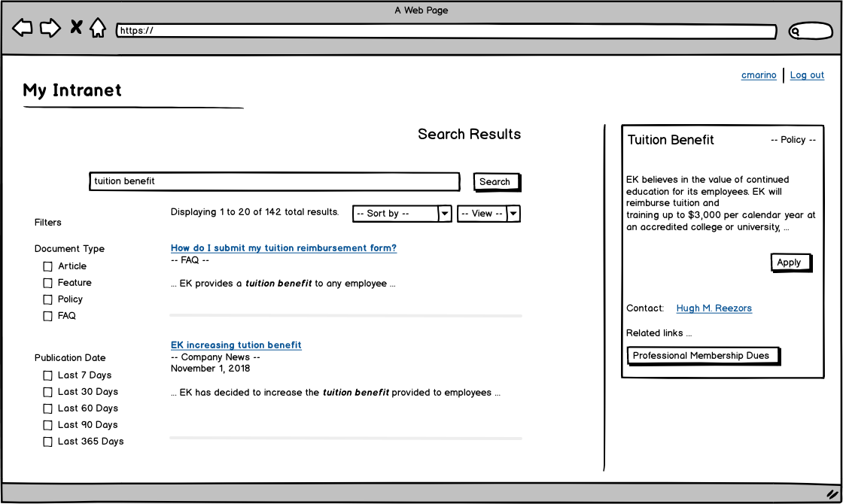Open the View dropdown

488,214
